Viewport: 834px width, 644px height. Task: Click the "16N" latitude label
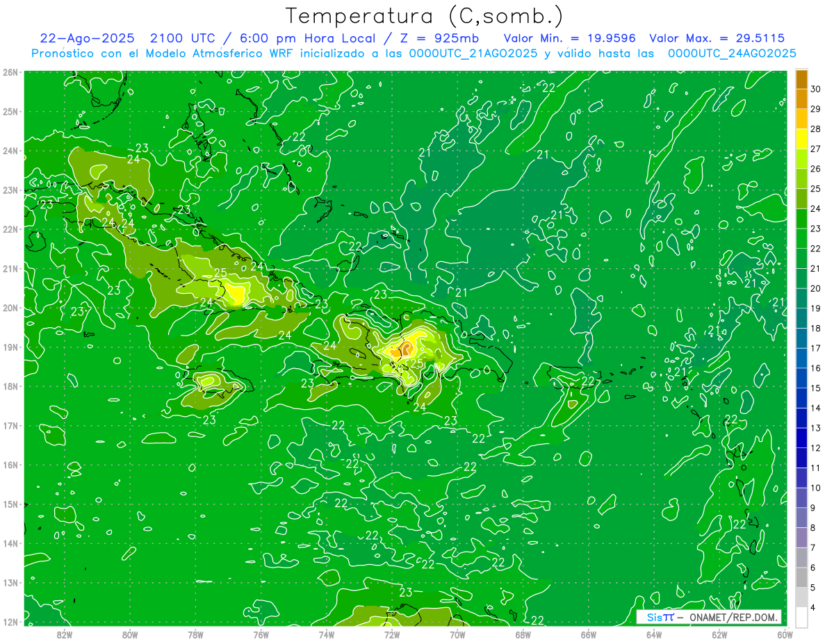[x=10, y=465]
